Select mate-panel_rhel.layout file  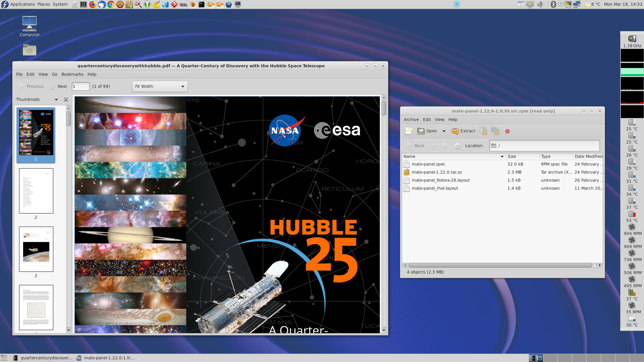pyautogui.click(x=502, y=188)
